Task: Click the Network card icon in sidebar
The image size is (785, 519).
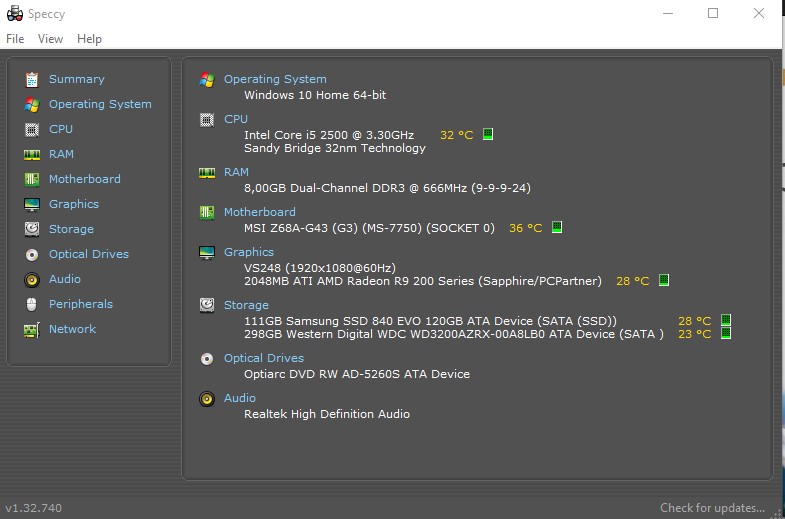Action: pos(32,330)
